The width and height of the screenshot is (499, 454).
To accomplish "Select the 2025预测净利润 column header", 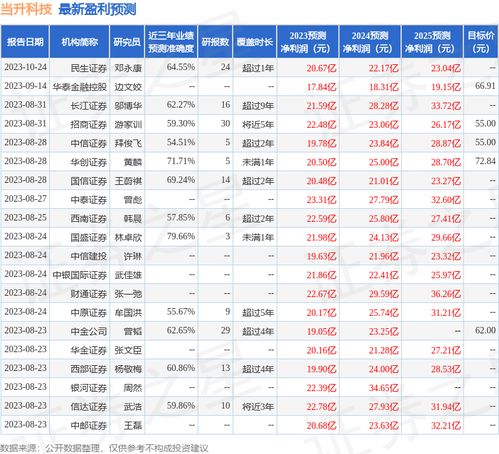I will [432, 42].
